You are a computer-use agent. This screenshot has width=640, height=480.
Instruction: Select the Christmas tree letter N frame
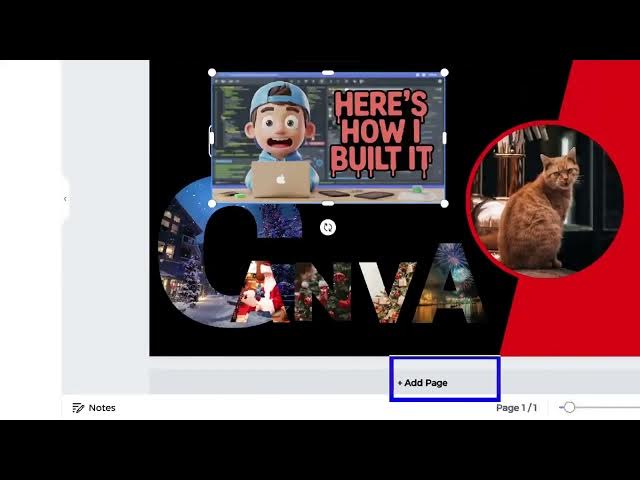click(x=323, y=292)
